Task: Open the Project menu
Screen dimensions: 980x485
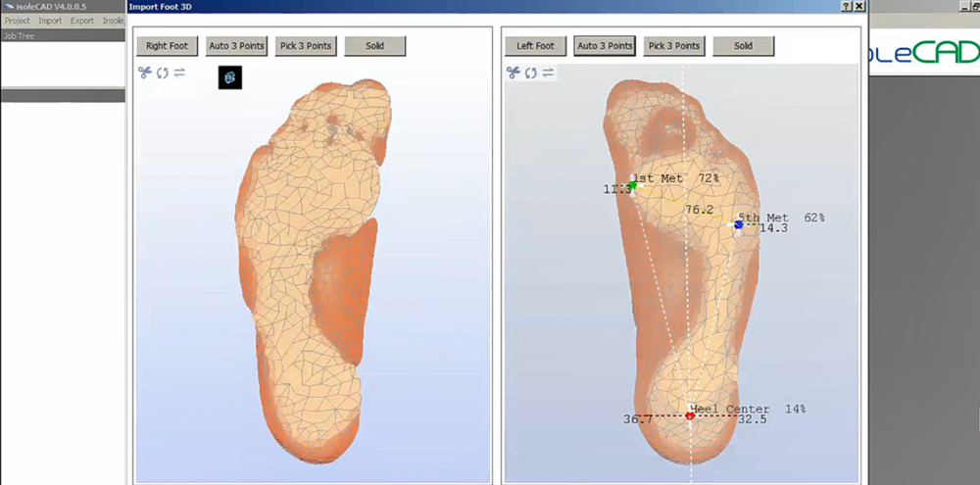Action: [17, 21]
